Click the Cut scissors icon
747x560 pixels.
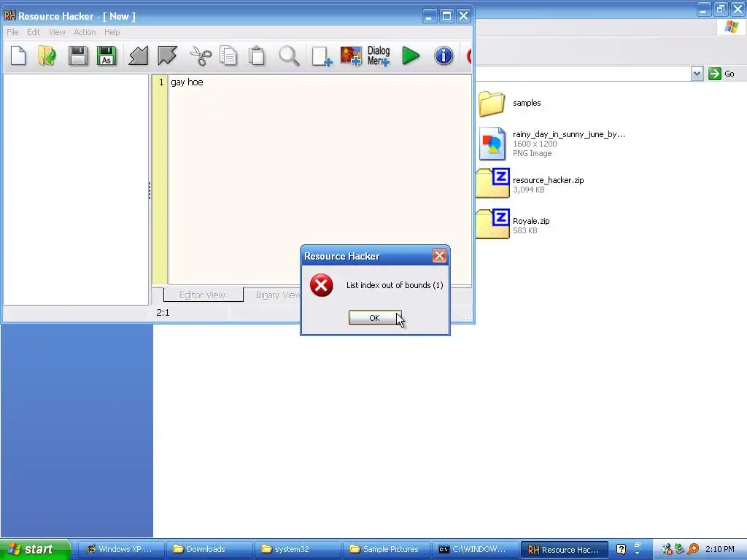[x=201, y=55]
